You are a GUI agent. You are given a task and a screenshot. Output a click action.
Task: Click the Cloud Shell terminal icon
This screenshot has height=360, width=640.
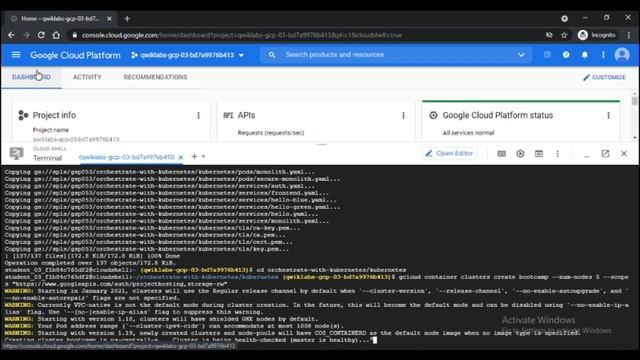click(16, 154)
